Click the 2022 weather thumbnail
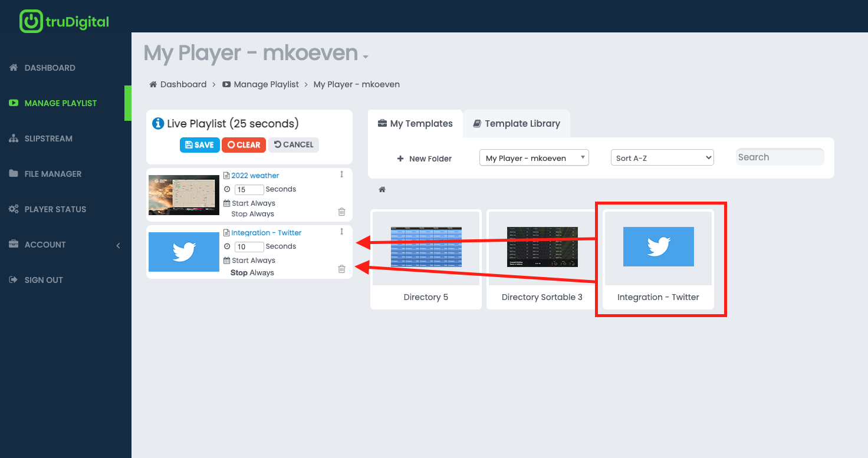 pos(184,195)
